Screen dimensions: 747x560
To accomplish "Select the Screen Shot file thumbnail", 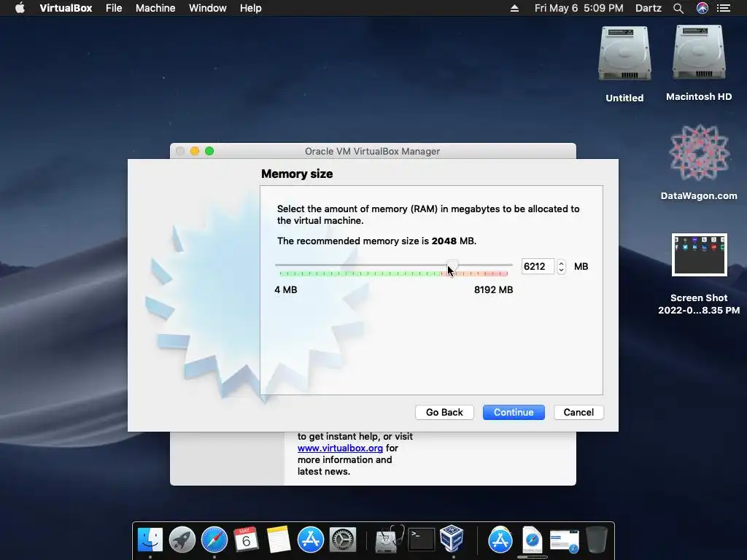I will click(699, 254).
